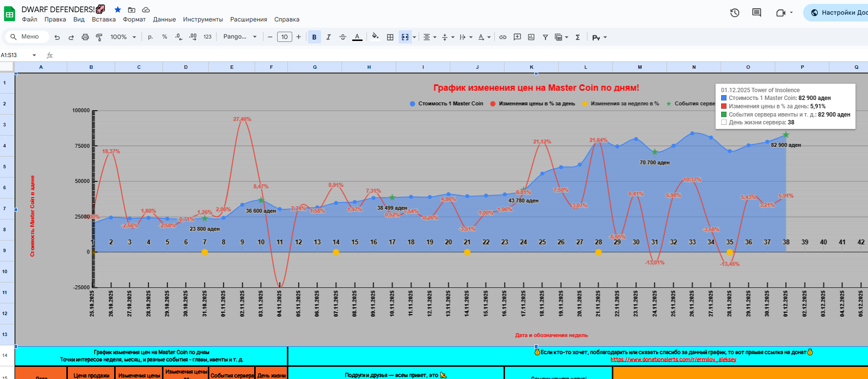Open the Расширения menu

(248, 20)
